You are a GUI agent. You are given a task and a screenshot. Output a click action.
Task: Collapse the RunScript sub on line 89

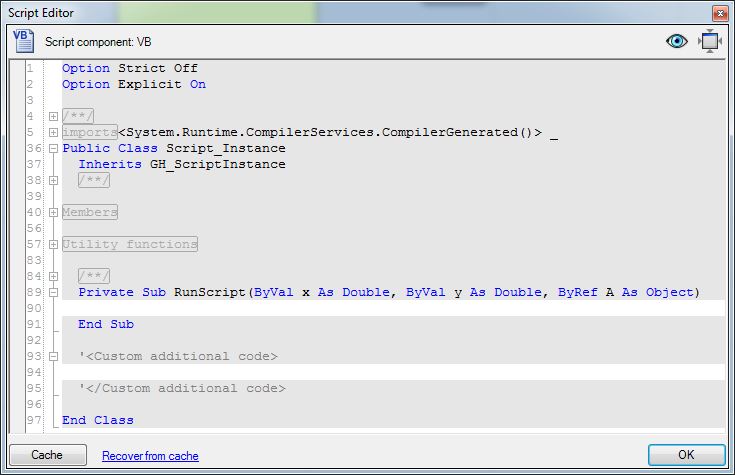coord(53,292)
